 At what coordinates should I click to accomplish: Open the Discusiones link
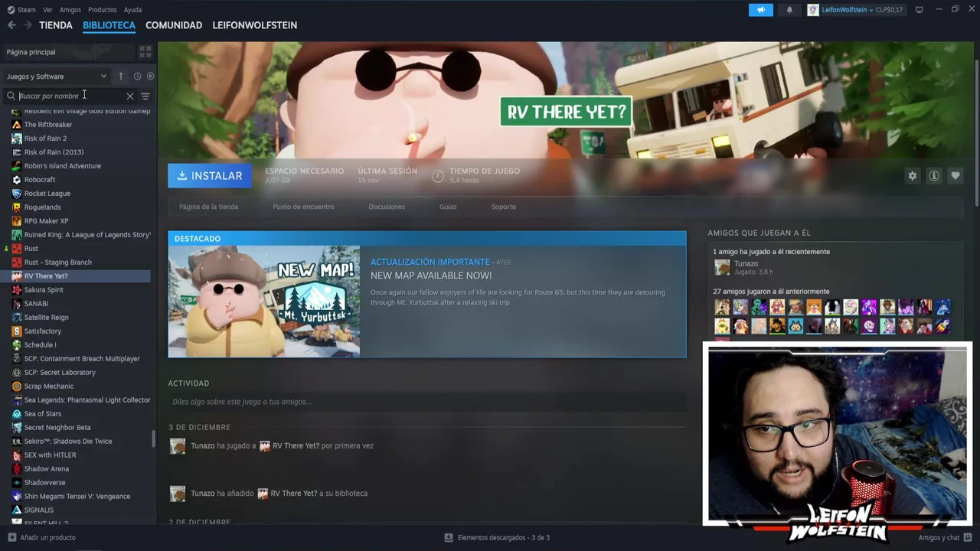[387, 207]
